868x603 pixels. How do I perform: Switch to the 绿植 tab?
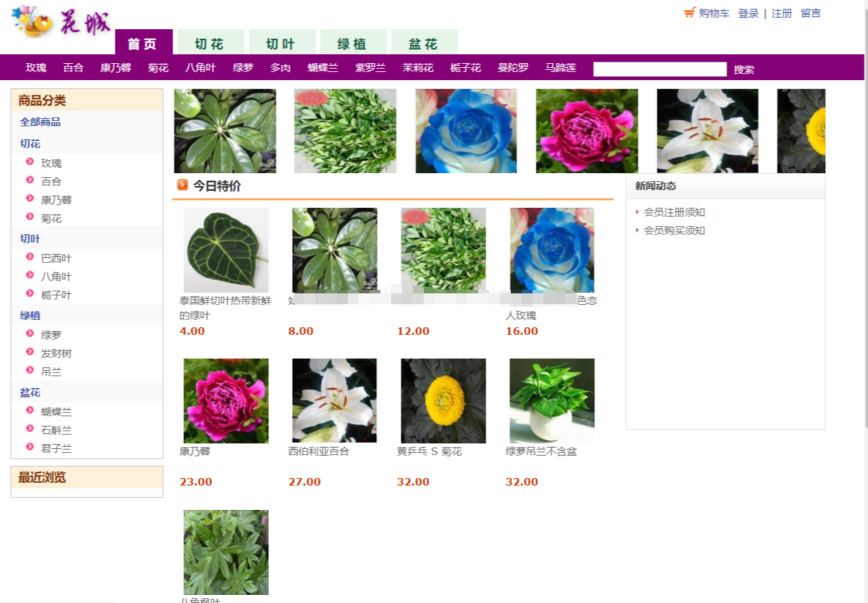click(x=353, y=42)
